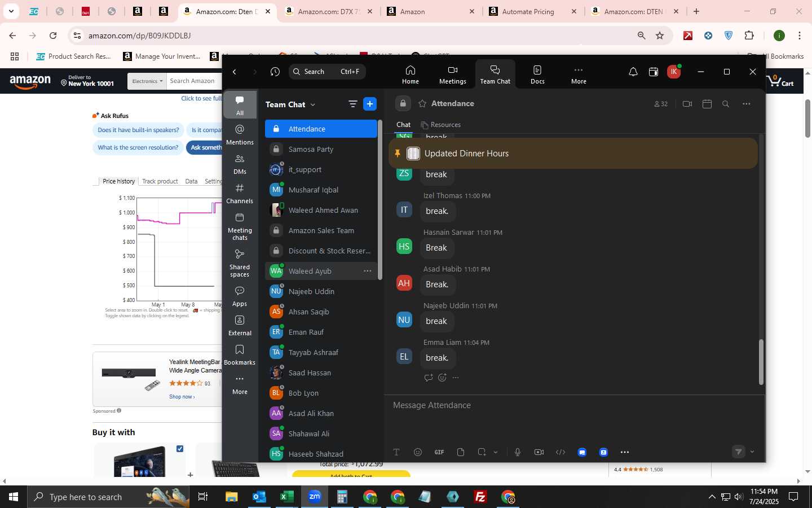The width and height of the screenshot is (812, 508).
Task: Start video meeting in Attendance channel
Action: click(687, 104)
